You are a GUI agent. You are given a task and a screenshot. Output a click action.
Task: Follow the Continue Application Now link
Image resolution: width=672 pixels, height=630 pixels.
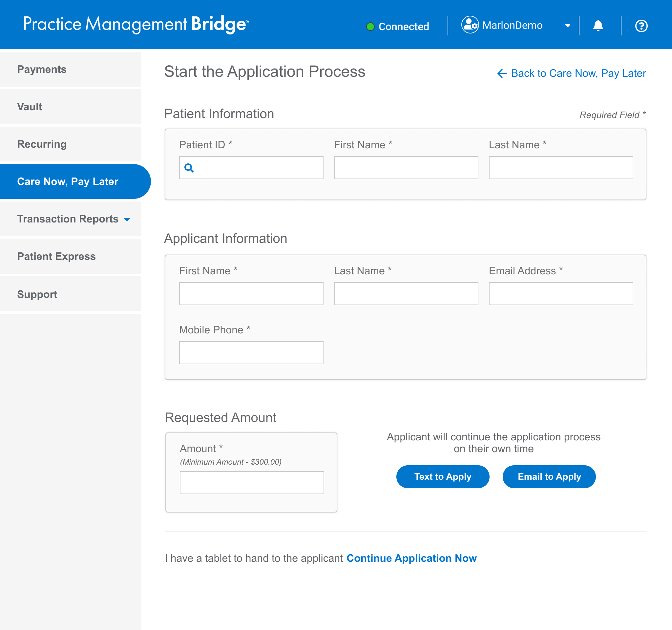coord(411,558)
